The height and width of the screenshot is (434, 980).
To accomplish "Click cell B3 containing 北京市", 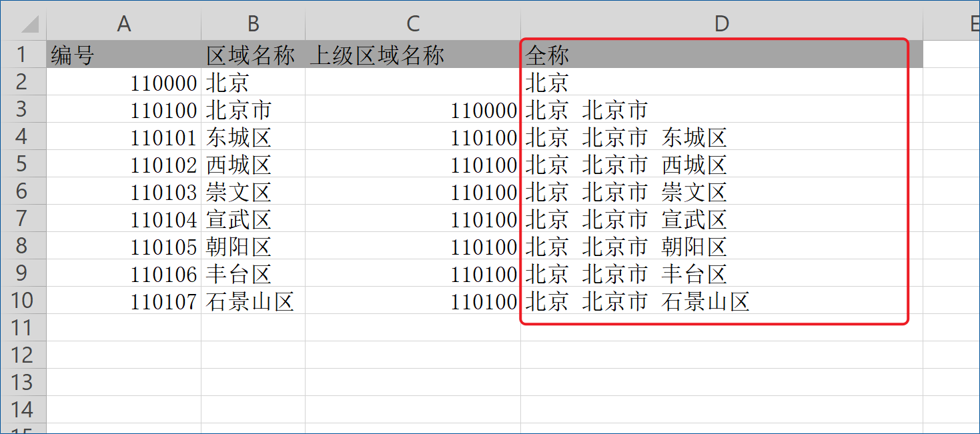I will 253,109.
